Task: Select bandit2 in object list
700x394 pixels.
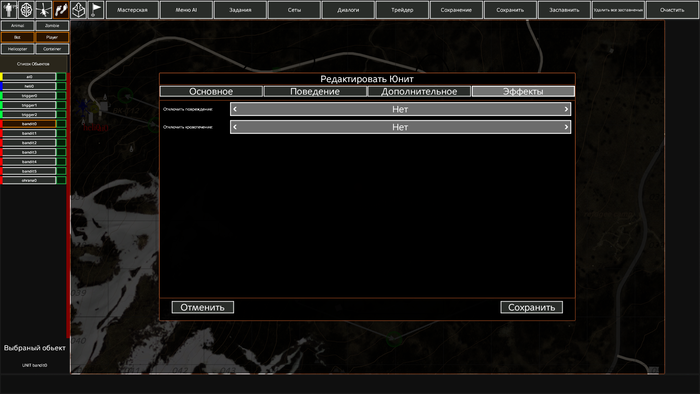Action: pos(29,143)
